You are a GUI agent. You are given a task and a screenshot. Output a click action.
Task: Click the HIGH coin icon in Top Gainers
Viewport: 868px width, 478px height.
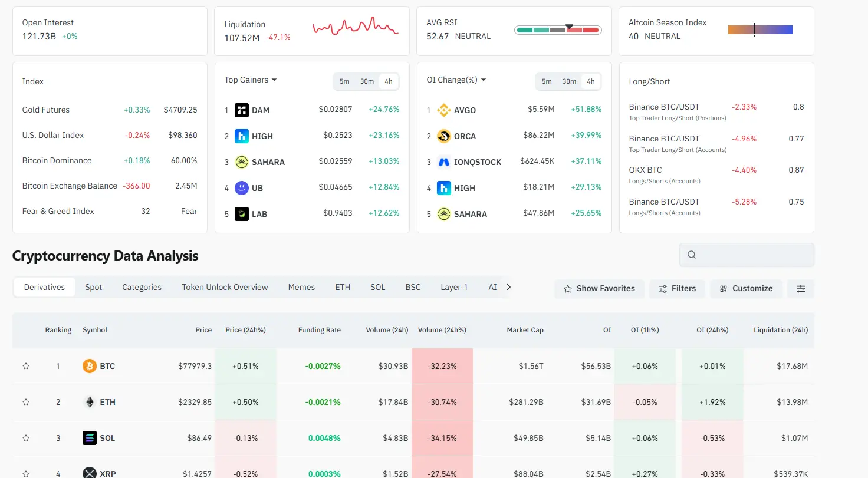pos(242,136)
